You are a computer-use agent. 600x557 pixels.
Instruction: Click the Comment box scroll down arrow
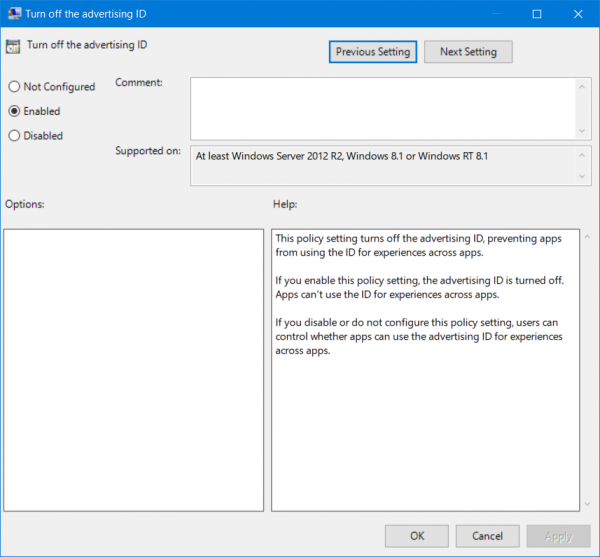click(x=582, y=131)
